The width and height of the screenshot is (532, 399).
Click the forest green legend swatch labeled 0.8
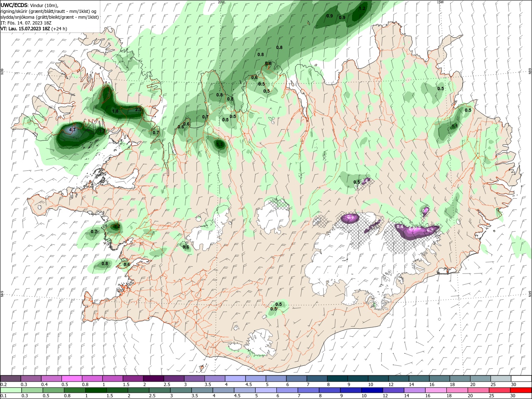tap(74, 390)
